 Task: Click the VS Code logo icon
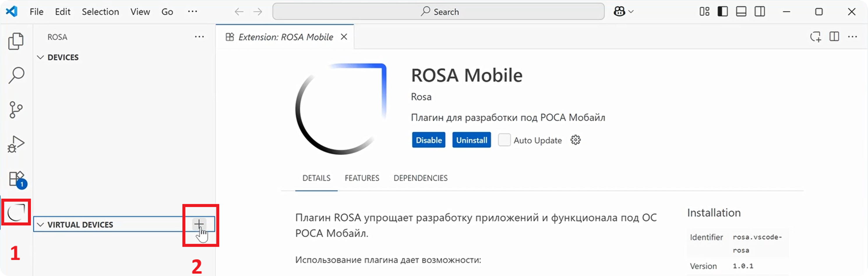11,11
